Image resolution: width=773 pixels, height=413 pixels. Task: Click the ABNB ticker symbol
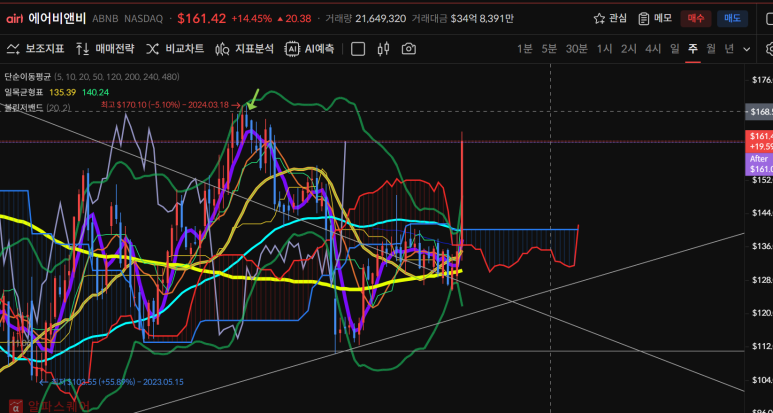[105, 19]
